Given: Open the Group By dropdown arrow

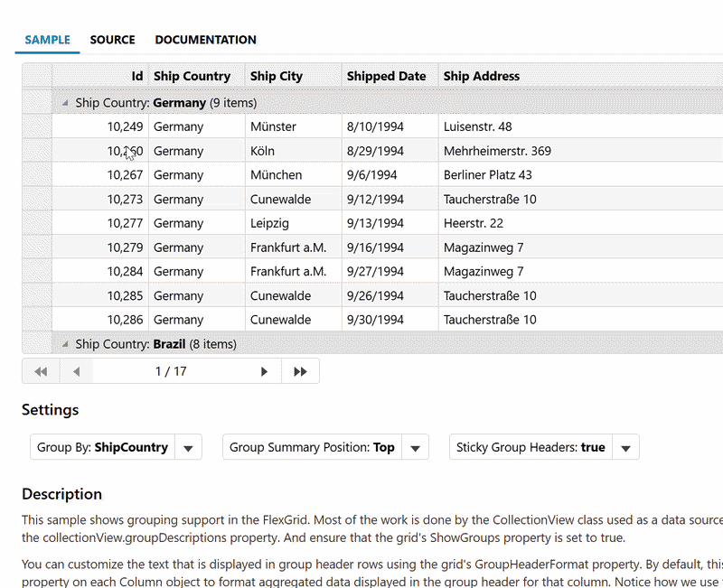Looking at the screenshot, I should point(188,447).
